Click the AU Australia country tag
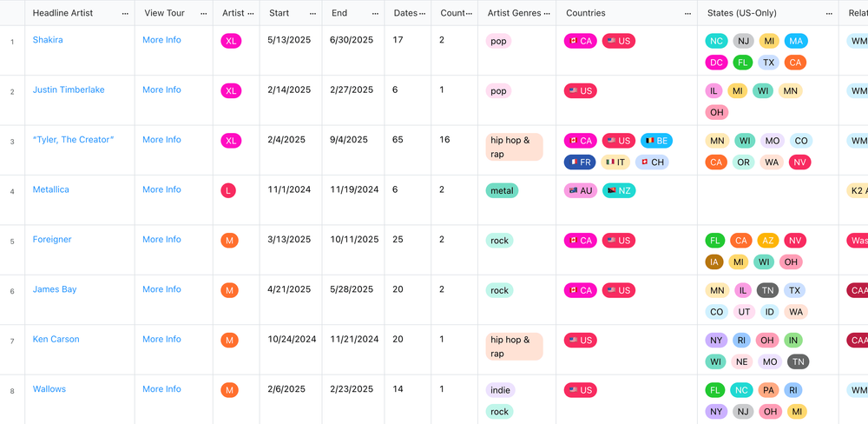Screen dimensions: 868x424 tap(580, 190)
